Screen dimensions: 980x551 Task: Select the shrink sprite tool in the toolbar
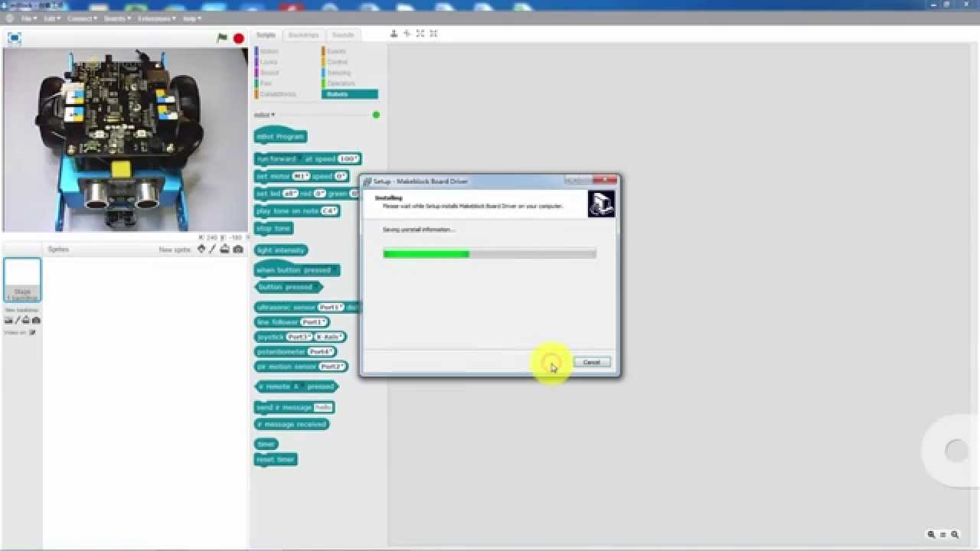(x=433, y=34)
